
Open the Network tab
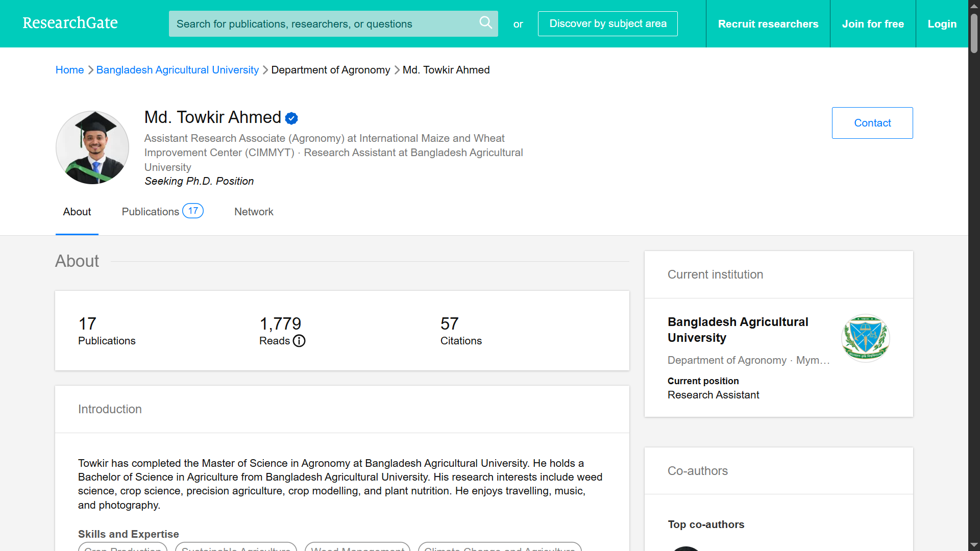point(254,212)
